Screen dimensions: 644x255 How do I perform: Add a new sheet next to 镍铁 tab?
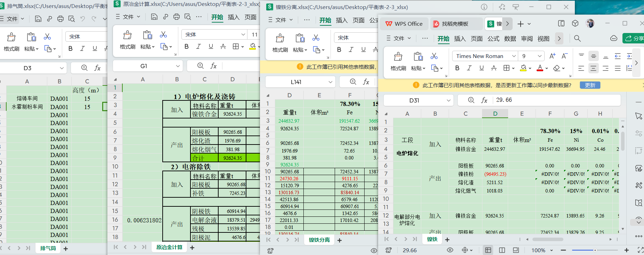click(447, 239)
